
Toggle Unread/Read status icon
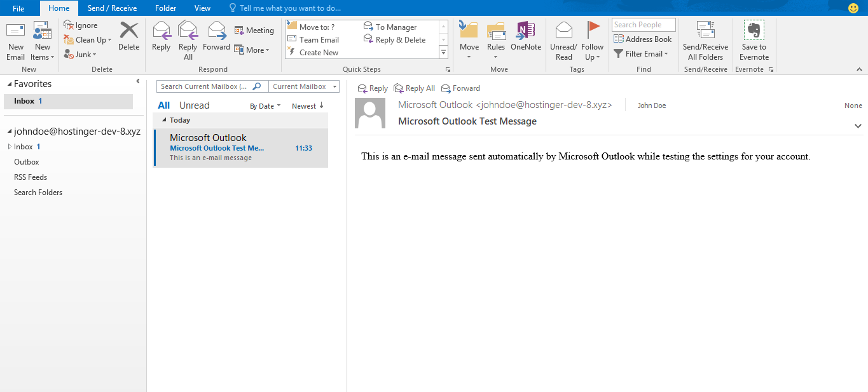pos(563,31)
